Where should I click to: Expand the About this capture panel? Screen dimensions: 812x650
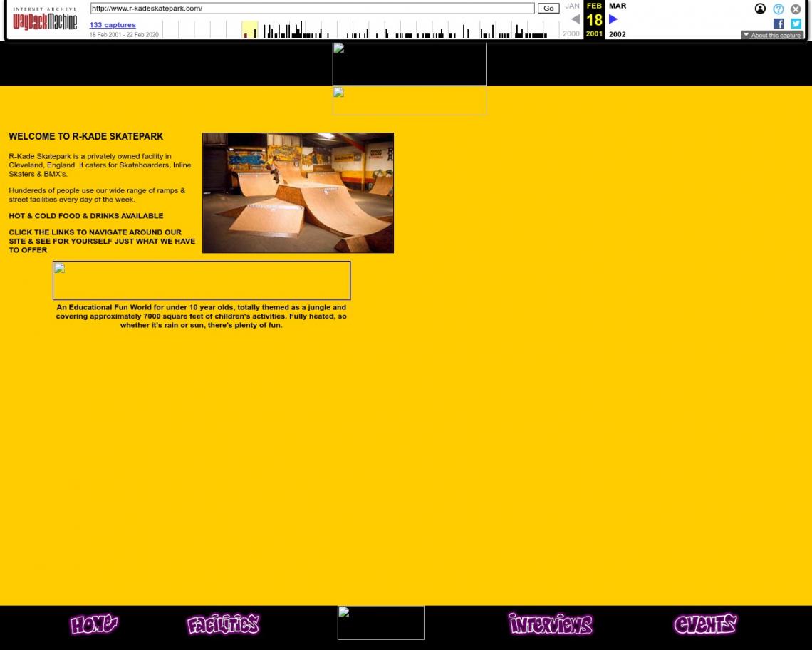(x=771, y=35)
